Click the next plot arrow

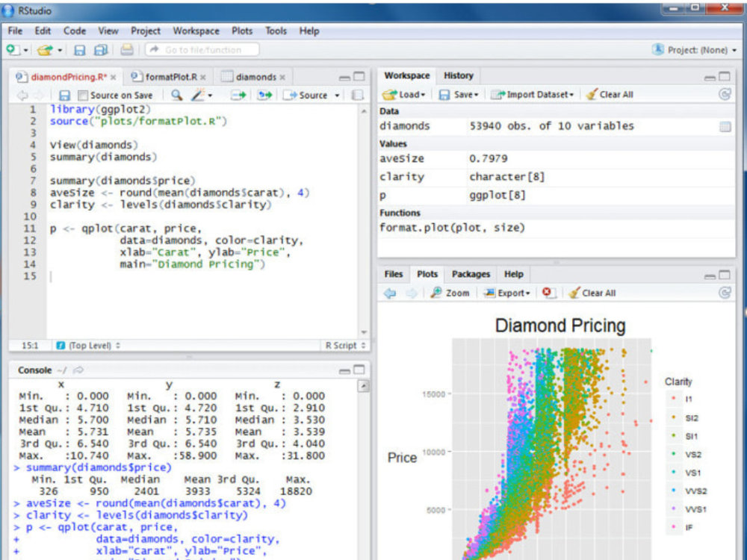click(x=411, y=293)
